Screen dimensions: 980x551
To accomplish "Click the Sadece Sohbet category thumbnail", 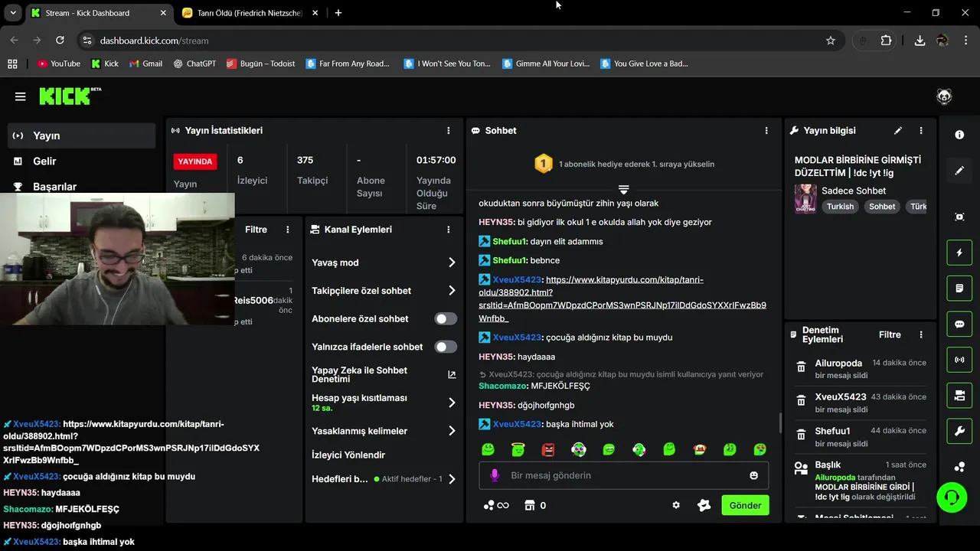I will click(x=805, y=198).
